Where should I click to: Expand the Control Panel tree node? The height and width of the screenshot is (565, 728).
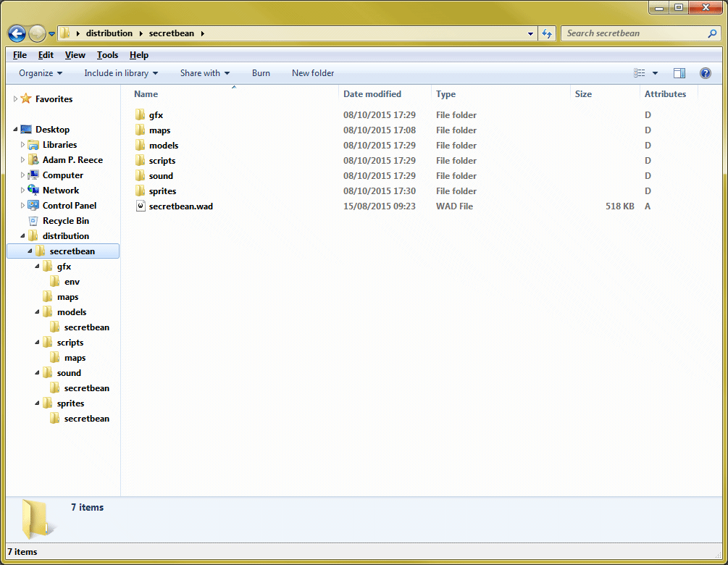pyautogui.click(x=22, y=205)
